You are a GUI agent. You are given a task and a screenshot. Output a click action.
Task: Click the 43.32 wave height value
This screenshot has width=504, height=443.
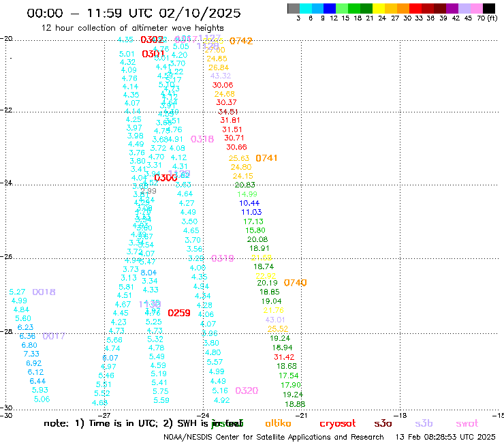(221, 76)
